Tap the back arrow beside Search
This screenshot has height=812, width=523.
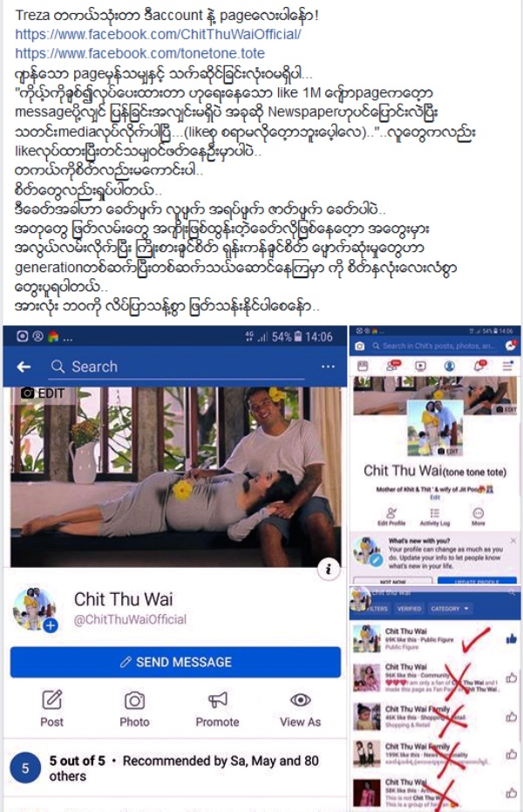pos(24,367)
